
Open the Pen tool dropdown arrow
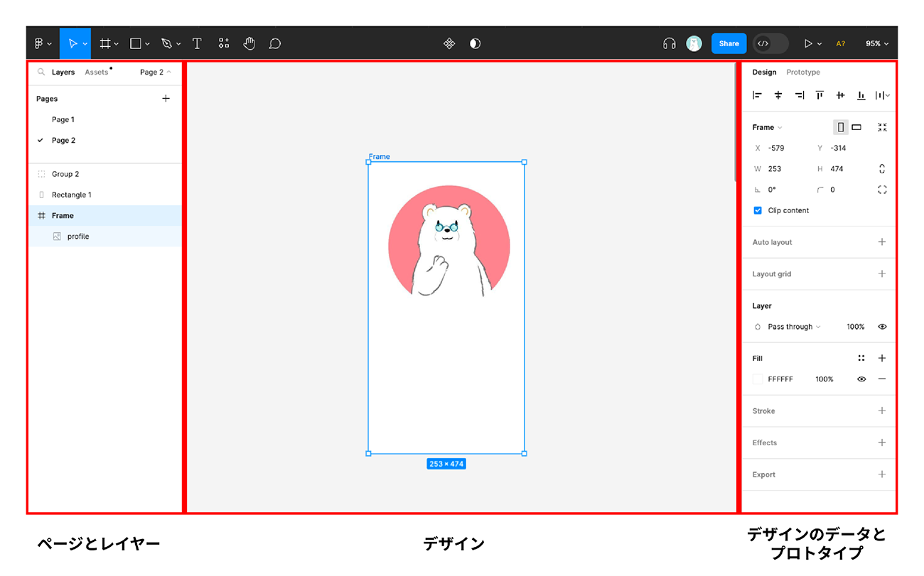point(178,44)
